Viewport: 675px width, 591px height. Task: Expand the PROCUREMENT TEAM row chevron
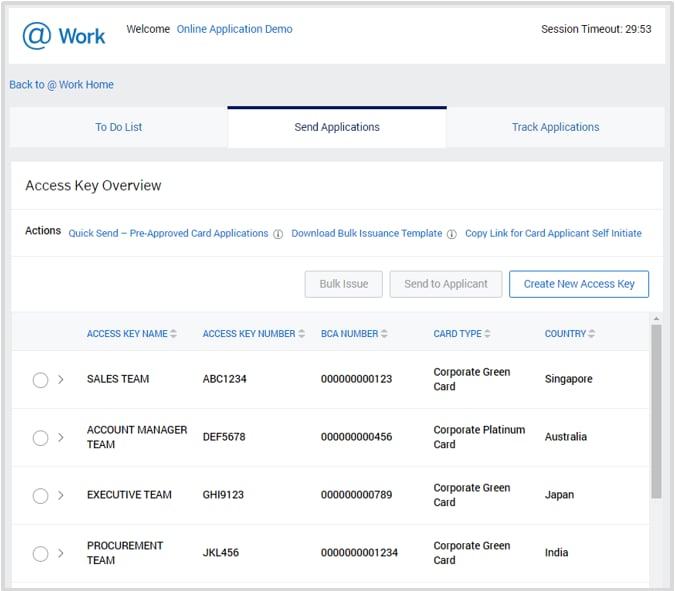pos(61,553)
